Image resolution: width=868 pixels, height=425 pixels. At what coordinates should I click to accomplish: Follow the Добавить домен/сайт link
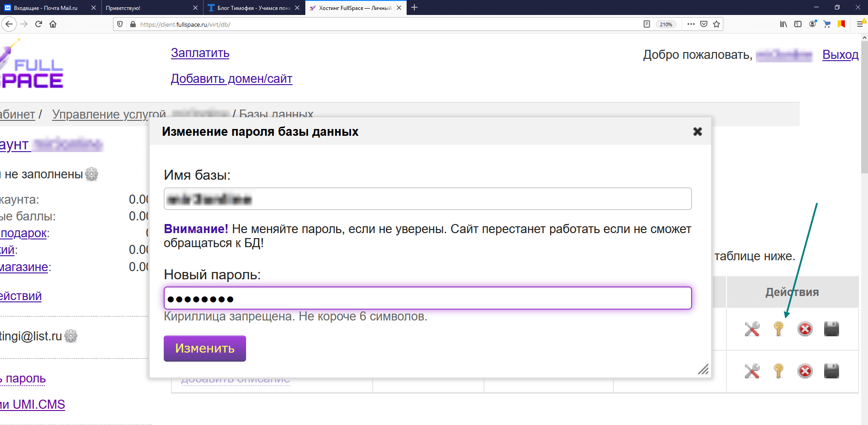click(232, 79)
